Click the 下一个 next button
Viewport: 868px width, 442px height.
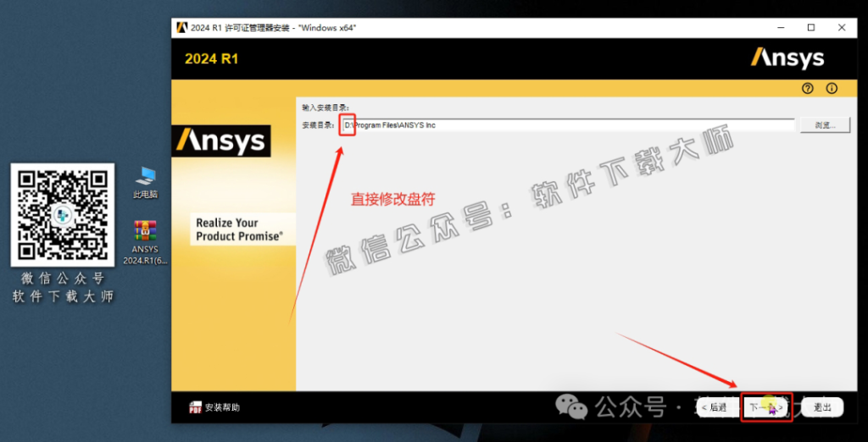tap(766, 407)
